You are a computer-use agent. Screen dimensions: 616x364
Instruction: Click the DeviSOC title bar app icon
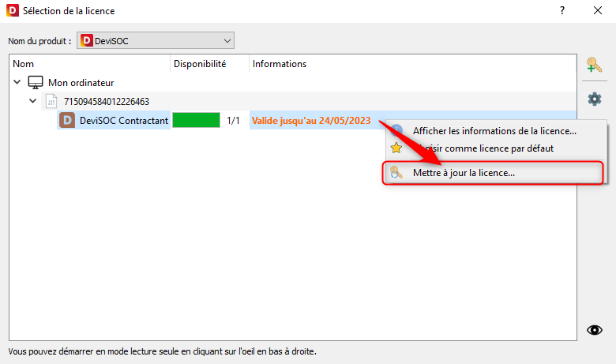point(13,10)
